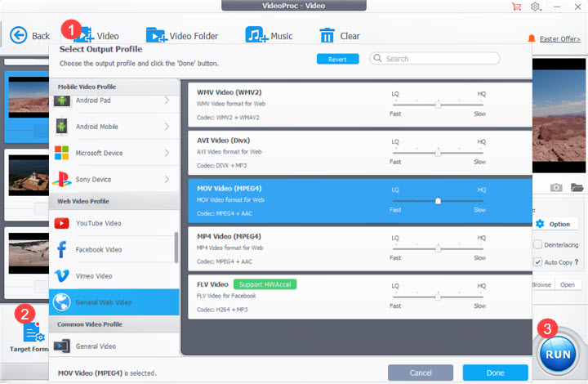This screenshot has height=384, width=588.
Task: Click the profile list scrollbar
Action: pyautogui.click(x=176, y=248)
